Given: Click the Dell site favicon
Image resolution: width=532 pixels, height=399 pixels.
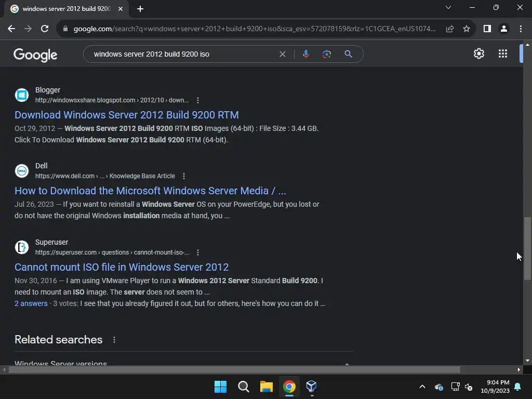Looking at the screenshot, I should click(x=22, y=170).
